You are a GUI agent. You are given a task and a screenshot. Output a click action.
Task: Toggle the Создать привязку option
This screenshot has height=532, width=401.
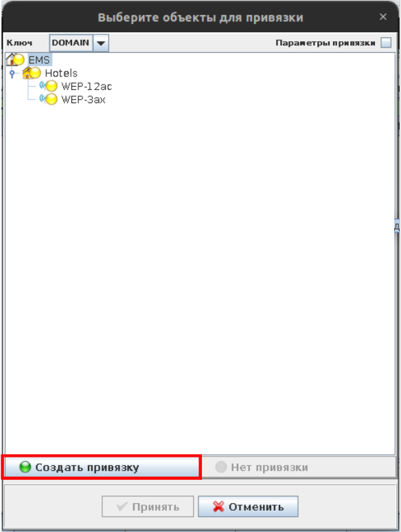coord(102,467)
